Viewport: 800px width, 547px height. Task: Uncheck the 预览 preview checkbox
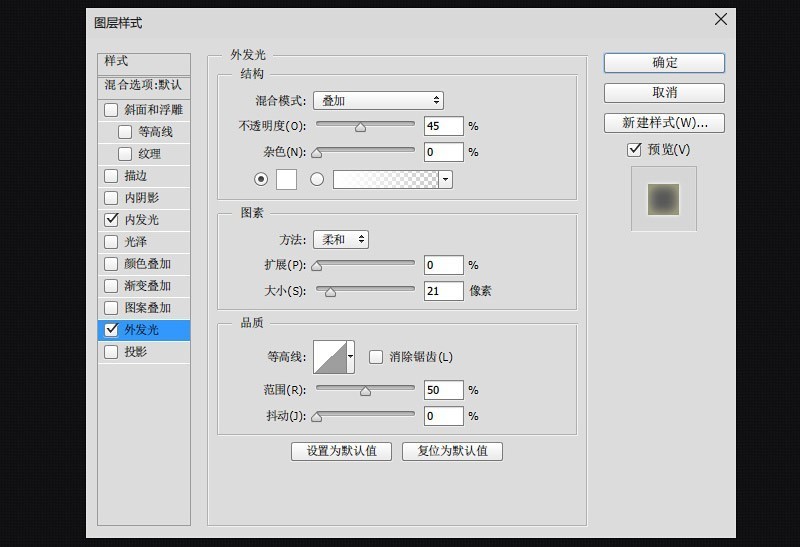(x=633, y=150)
